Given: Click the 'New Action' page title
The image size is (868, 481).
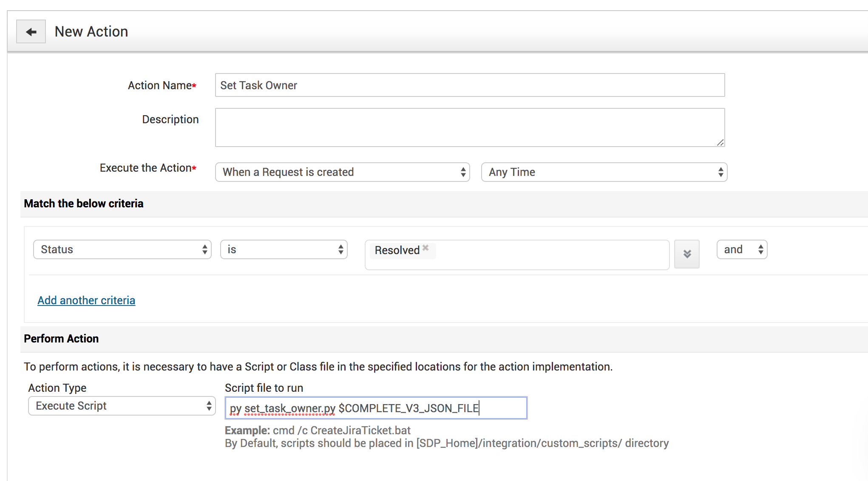Looking at the screenshot, I should pos(91,32).
